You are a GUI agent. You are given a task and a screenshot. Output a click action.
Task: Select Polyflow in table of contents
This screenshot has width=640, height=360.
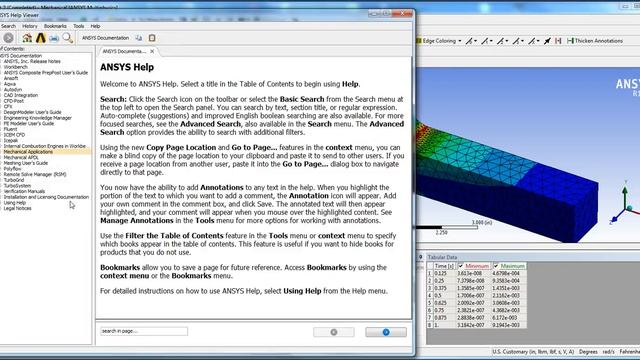(12, 169)
